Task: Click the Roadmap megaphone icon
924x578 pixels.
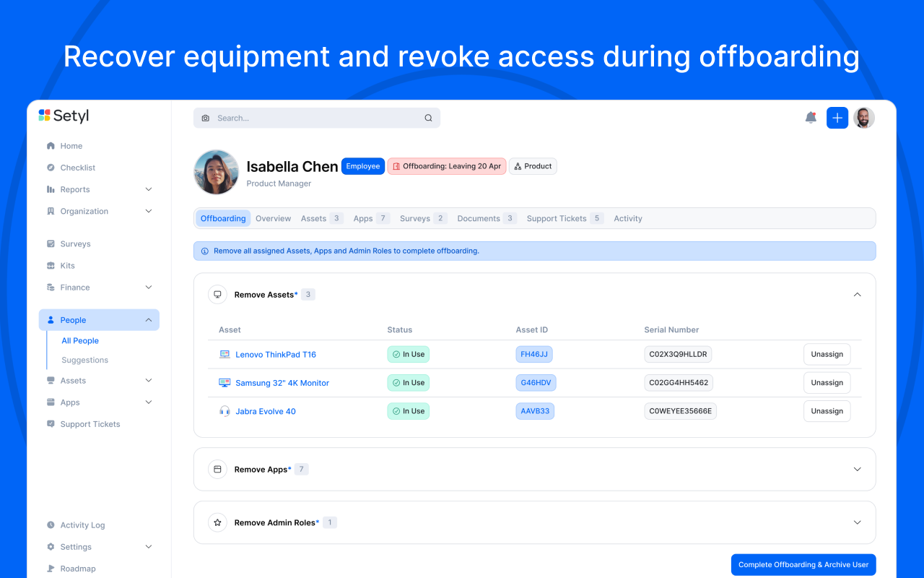Action: click(x=51, y=568)
